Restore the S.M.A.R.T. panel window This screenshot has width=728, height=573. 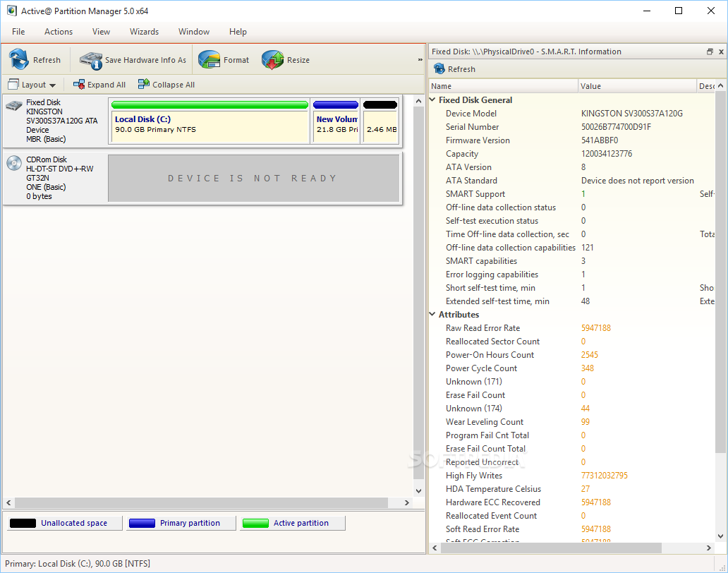tap(710, 52)
